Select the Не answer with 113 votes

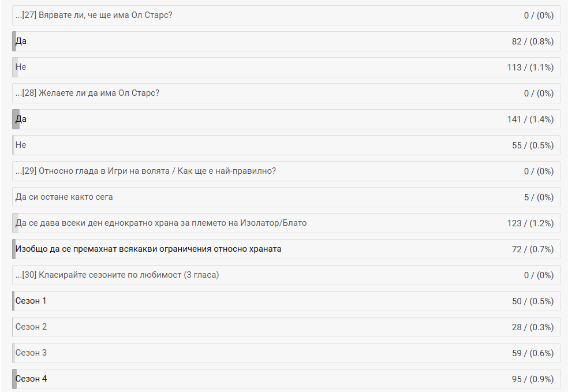tap(21, 67)
